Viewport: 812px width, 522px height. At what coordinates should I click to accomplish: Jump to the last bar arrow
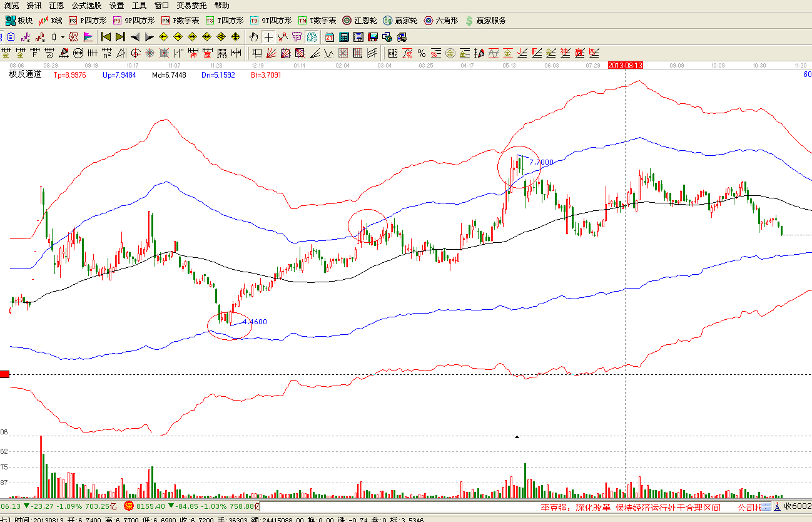(x=120, y=37)
